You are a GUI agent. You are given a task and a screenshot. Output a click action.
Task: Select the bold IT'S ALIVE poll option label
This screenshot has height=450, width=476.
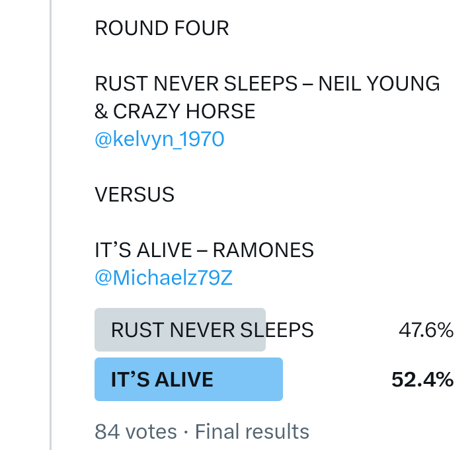pyautogui.click(x=162, y=379)
